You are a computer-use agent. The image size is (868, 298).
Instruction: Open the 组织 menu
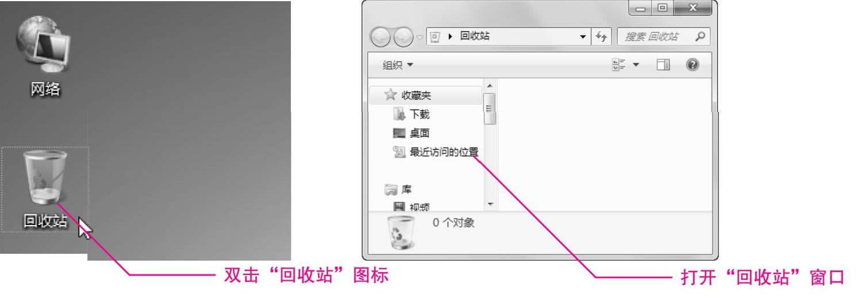point(398,65)
